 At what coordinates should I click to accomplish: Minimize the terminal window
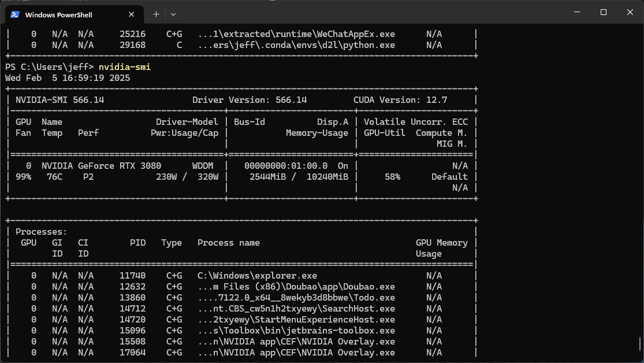click(x=577, y=12)
